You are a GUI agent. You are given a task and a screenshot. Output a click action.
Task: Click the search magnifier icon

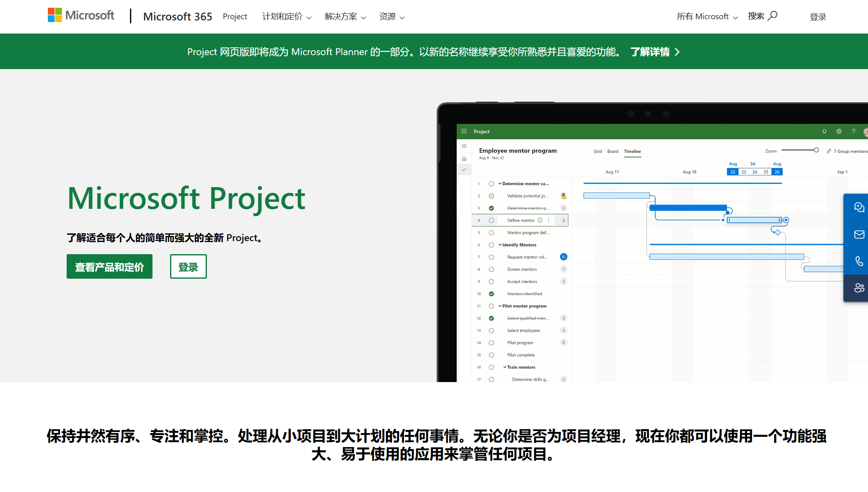[773, 16]
